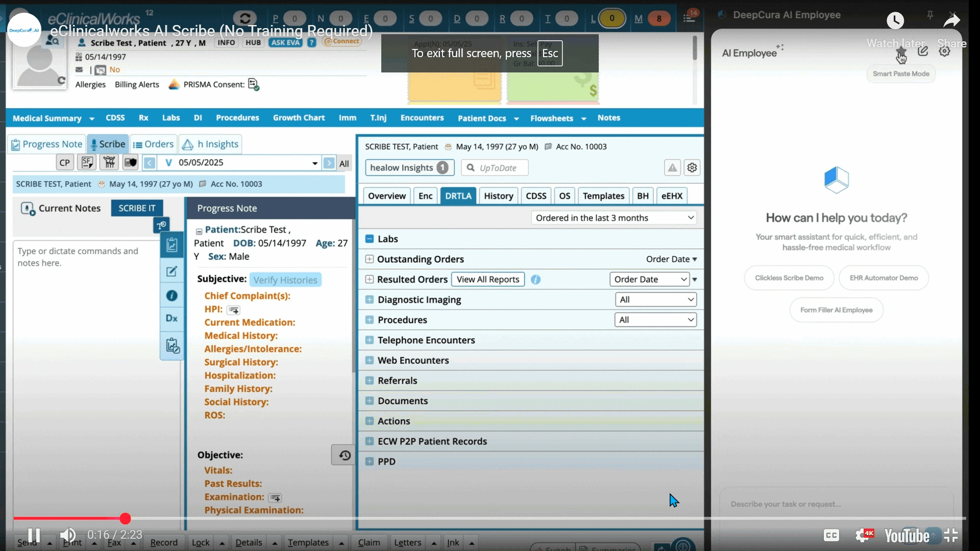The width and height of the screenshot is (980, 551).
Task: Click the Watch later clock icon
Action: (895, 20)
